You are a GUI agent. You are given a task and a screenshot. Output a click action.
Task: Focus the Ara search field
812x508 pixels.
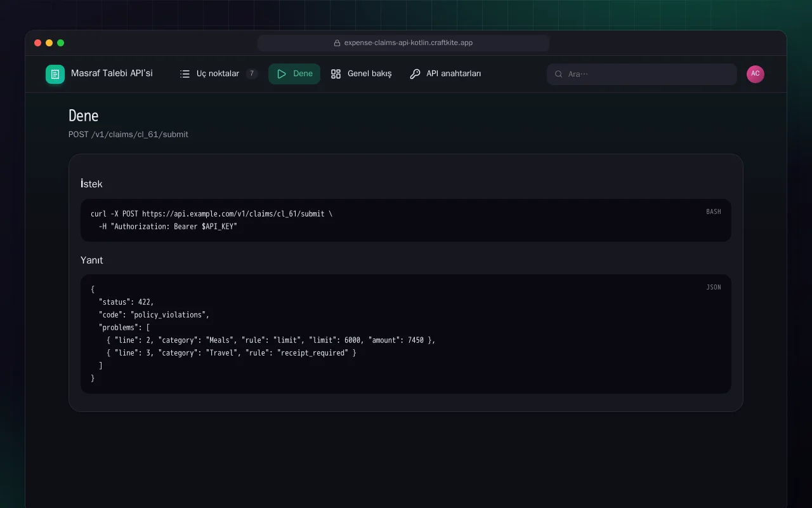(x=642, y=74)
